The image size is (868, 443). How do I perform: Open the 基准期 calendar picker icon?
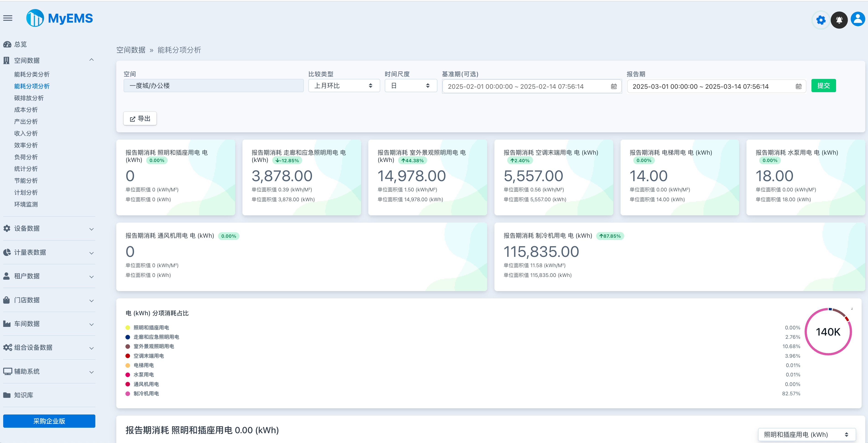tap(613, 86)
